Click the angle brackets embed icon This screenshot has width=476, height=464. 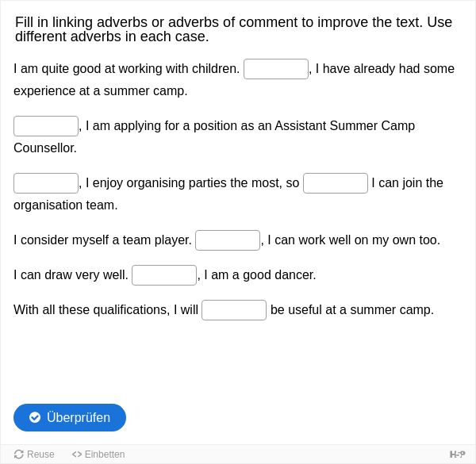(x=77, y=454)
